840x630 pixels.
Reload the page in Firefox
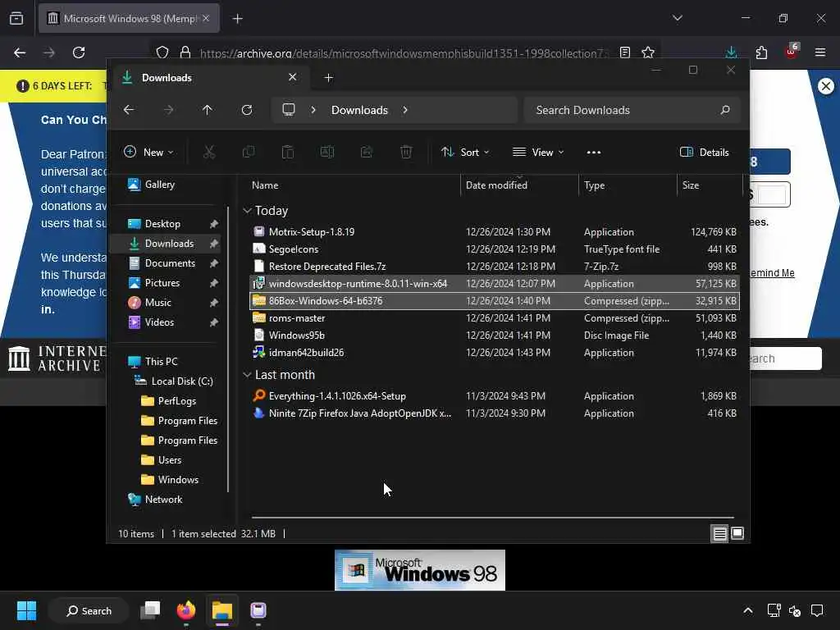tap(79, 52)
